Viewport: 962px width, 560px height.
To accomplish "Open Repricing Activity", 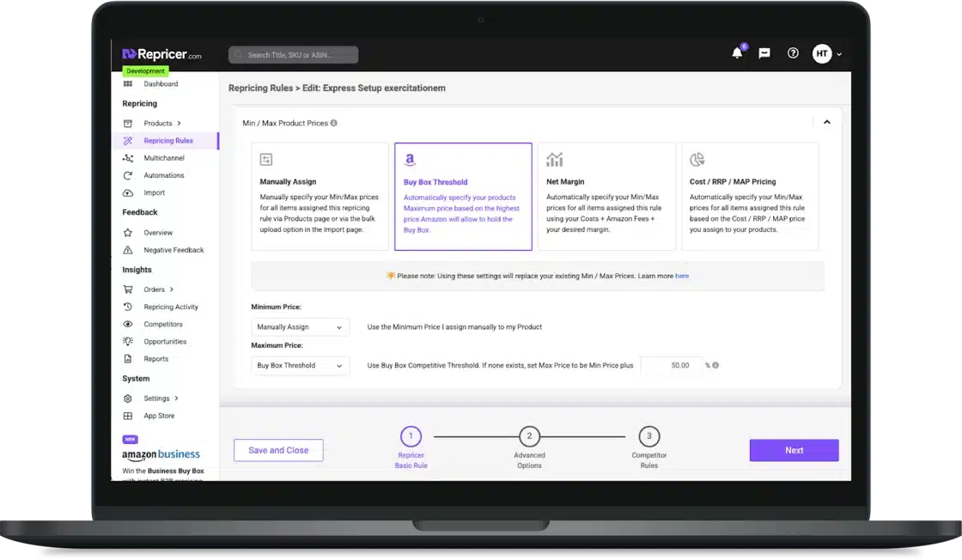I will coord(171,307).
